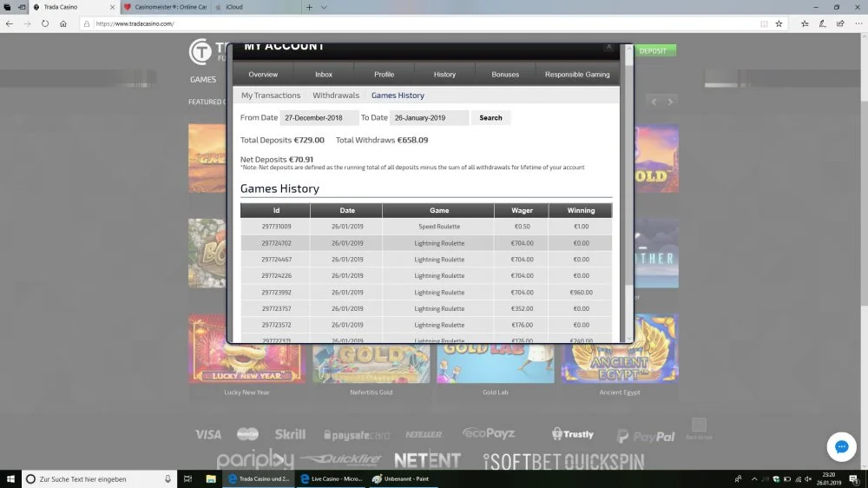Viewport: 868px width, 488px height.
Task: Click the dialog's vertical scrollbar
Action: pyautogui.click(x=628, y=194)
